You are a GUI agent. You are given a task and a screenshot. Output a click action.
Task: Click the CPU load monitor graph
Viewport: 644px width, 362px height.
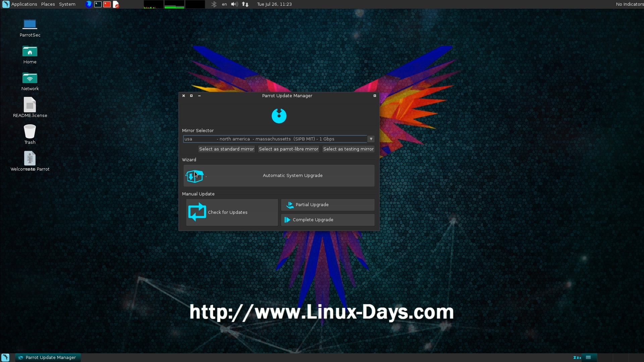click(154, 4)
